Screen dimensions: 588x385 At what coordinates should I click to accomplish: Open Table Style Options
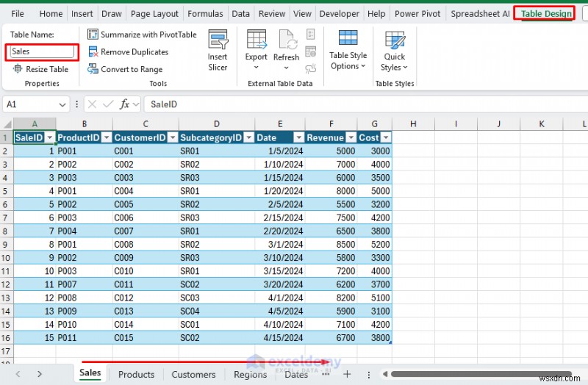348,51
